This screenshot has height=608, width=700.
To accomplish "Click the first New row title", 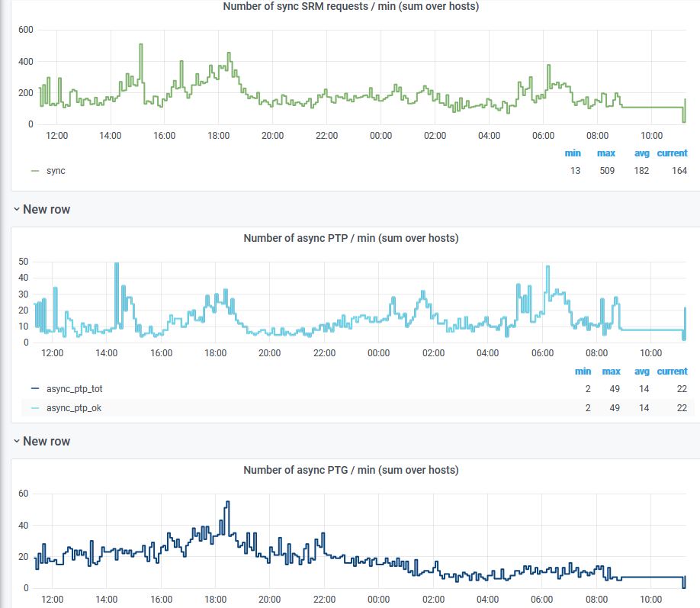I will point(47,209).
